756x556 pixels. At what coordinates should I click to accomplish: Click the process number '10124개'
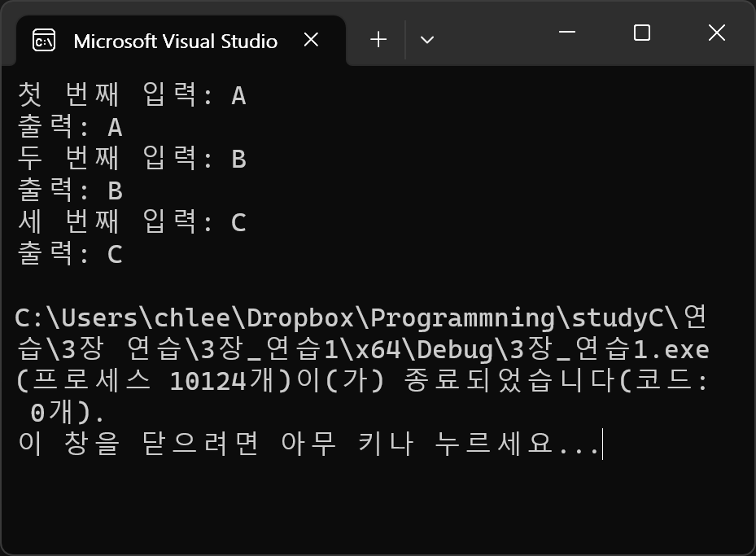click(222, 382)
